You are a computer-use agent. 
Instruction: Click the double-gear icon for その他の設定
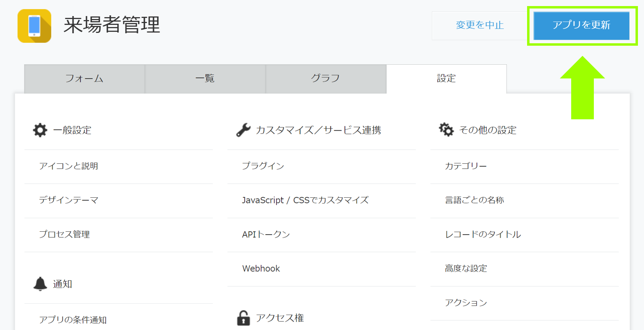(446, 130)
